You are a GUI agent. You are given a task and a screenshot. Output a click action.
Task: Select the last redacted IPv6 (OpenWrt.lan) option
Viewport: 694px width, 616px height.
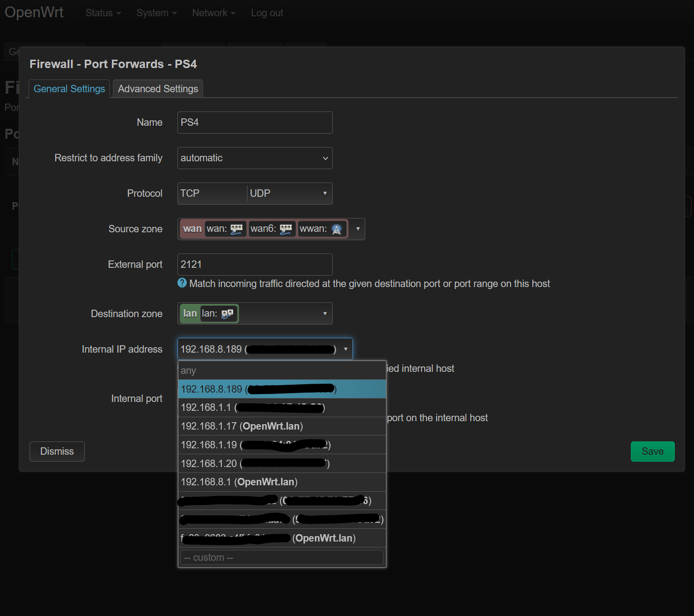pyautogui.click(x=282, y=538)
